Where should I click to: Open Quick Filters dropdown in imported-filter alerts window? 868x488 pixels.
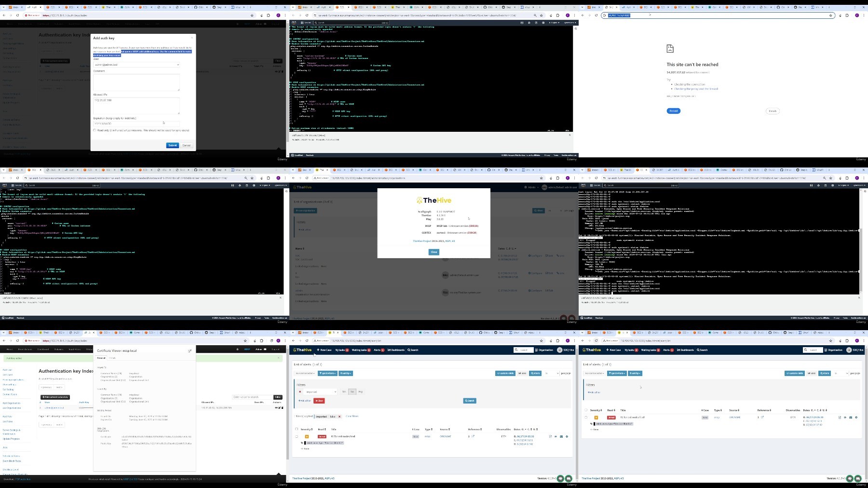327,373
